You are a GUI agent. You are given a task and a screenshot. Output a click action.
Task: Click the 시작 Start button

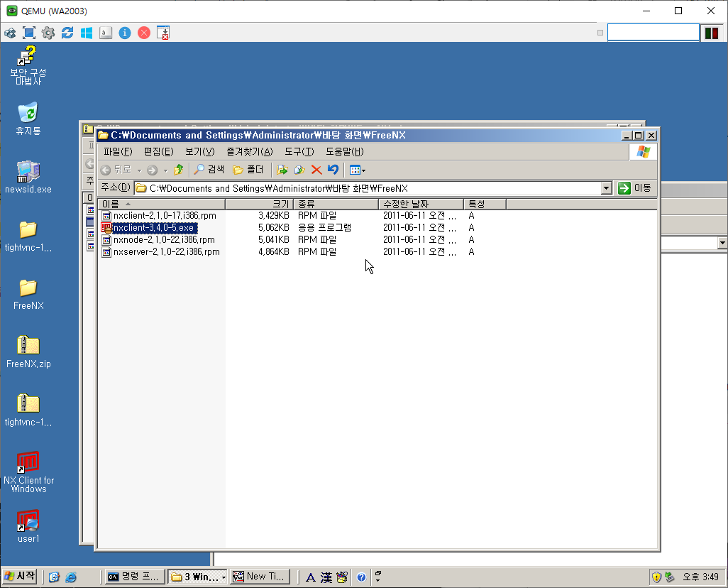pos(19,577)
